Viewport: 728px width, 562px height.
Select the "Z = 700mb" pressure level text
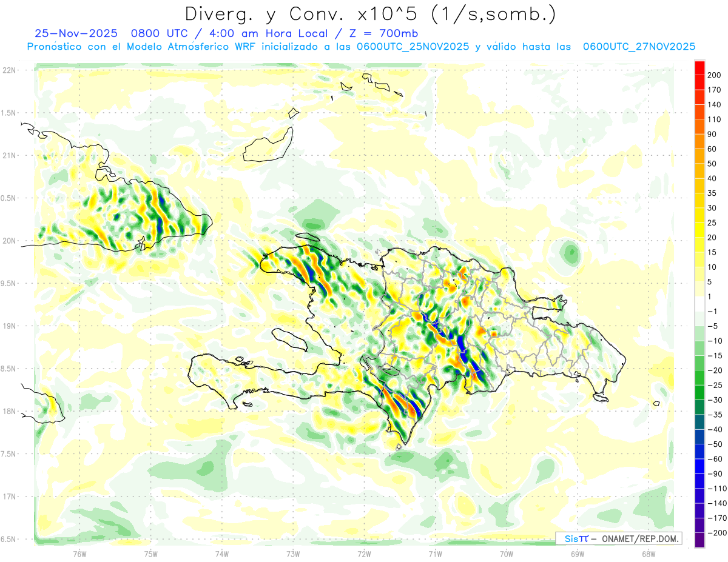(x=383, y=33)
